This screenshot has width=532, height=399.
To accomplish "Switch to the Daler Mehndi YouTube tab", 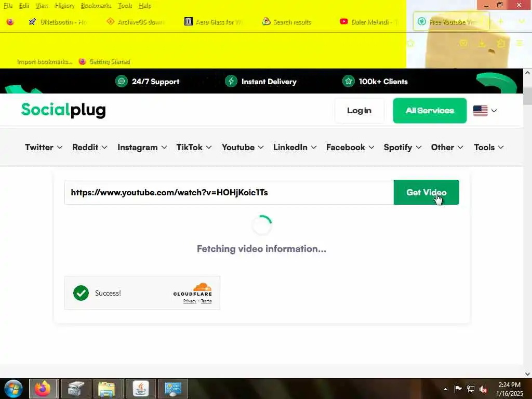I will [368, 22].
